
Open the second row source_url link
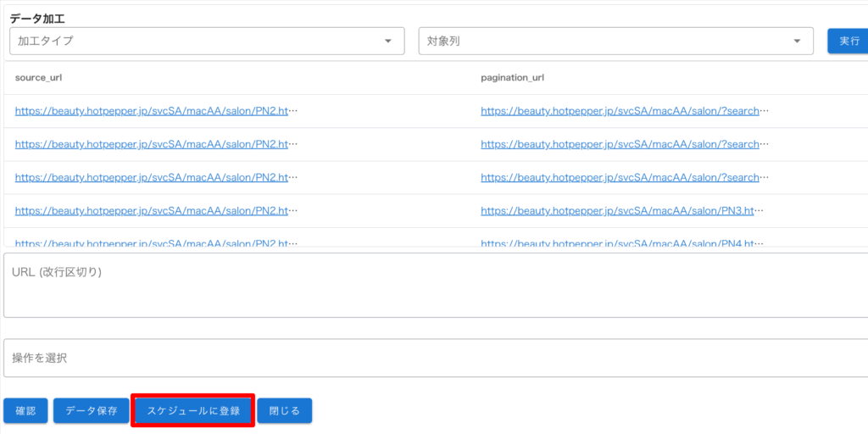[156, 144]
